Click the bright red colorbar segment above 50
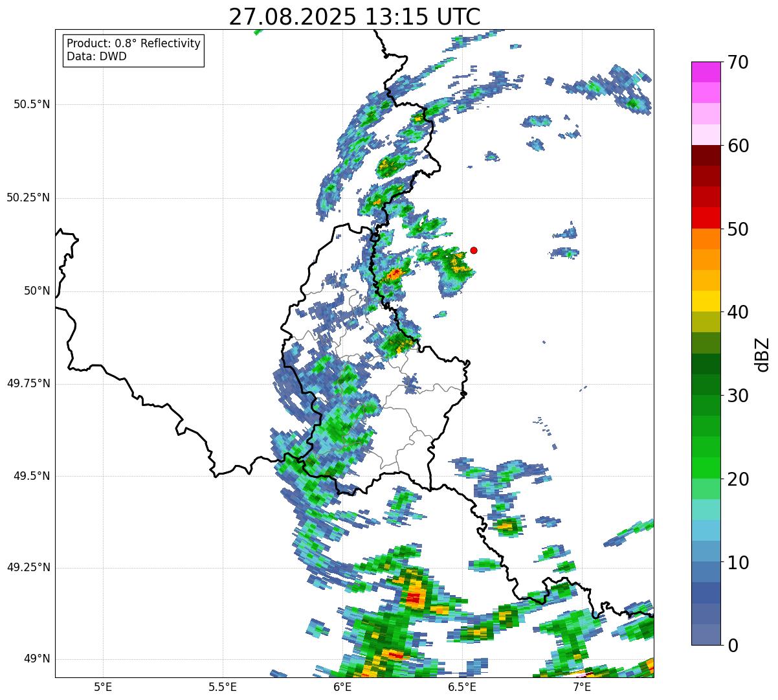The height and width of the screenshot is (700, 778). click(706, 218)
